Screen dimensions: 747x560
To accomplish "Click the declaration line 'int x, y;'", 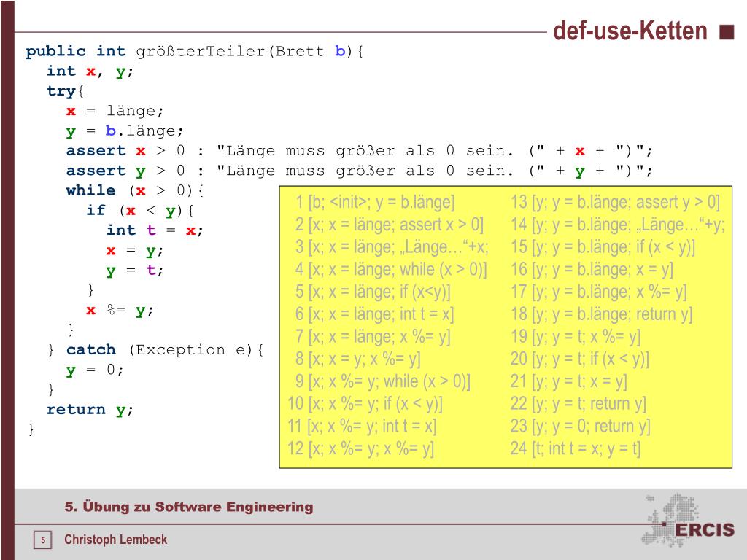I will [90, 71].
